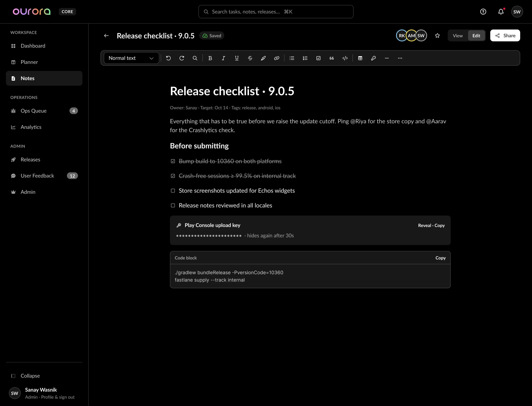Reveal or copy the Play Console key
Image resolution: width=532 pixels, height=406 pixels.
point(431,225)
